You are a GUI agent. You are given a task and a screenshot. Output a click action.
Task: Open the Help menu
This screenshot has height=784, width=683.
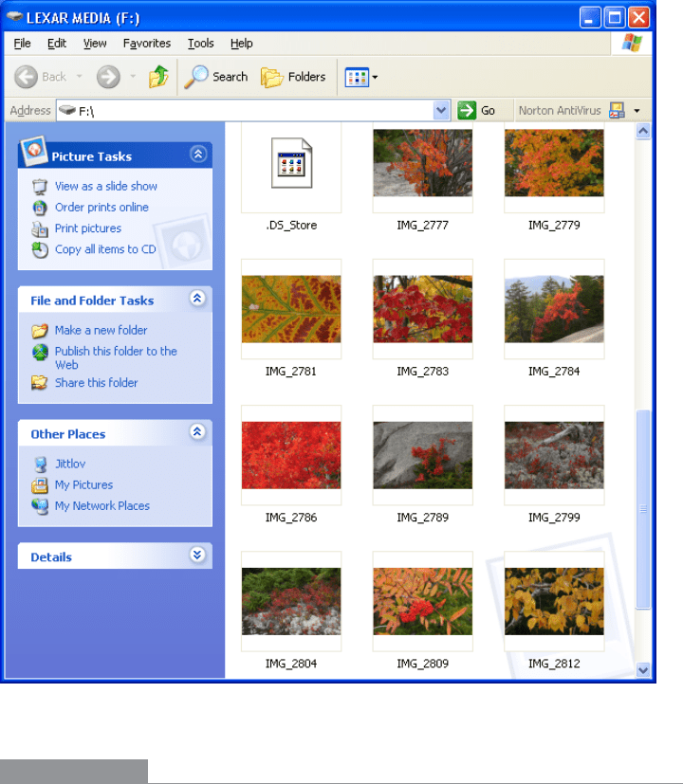tap(241, 44)
